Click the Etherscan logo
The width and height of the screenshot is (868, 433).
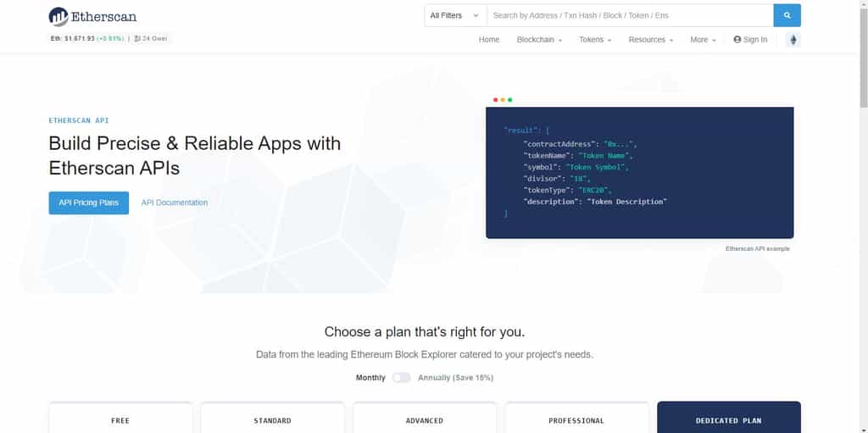[x=92, y=17]
